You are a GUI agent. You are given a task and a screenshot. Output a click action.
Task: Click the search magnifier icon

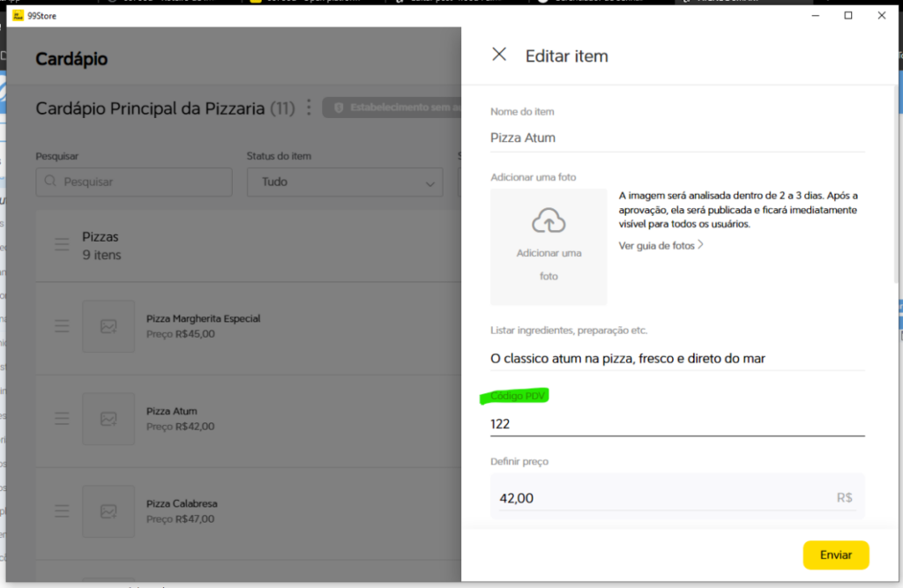point(50,182)
